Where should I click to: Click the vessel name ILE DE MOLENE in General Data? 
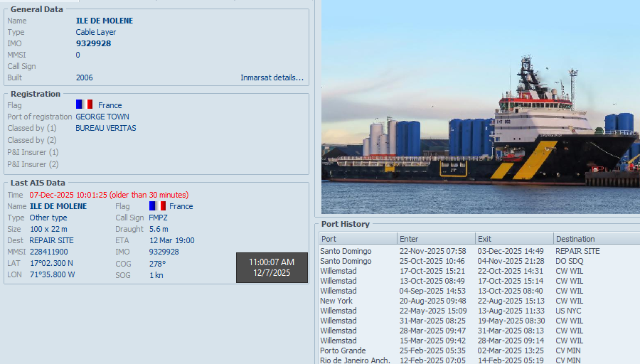105,21
